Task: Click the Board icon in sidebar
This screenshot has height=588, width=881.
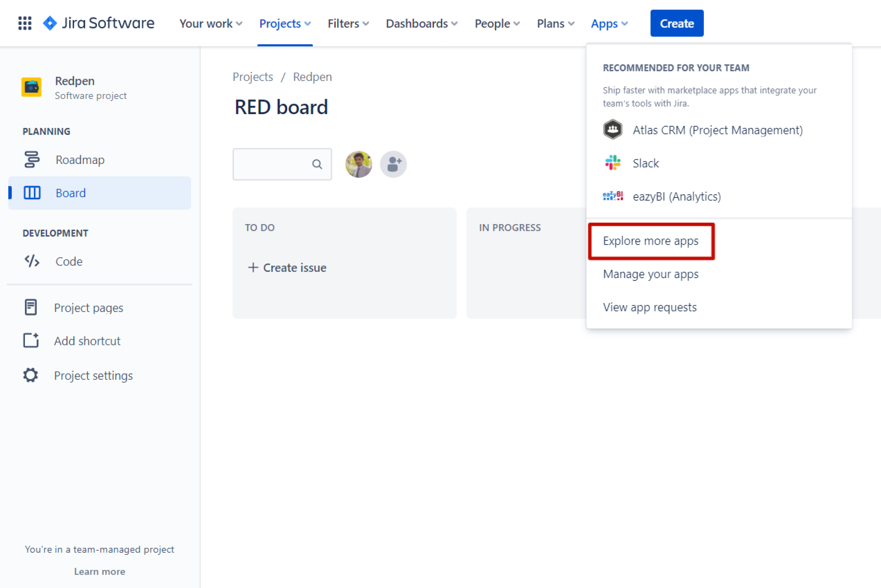Action: 32,193
